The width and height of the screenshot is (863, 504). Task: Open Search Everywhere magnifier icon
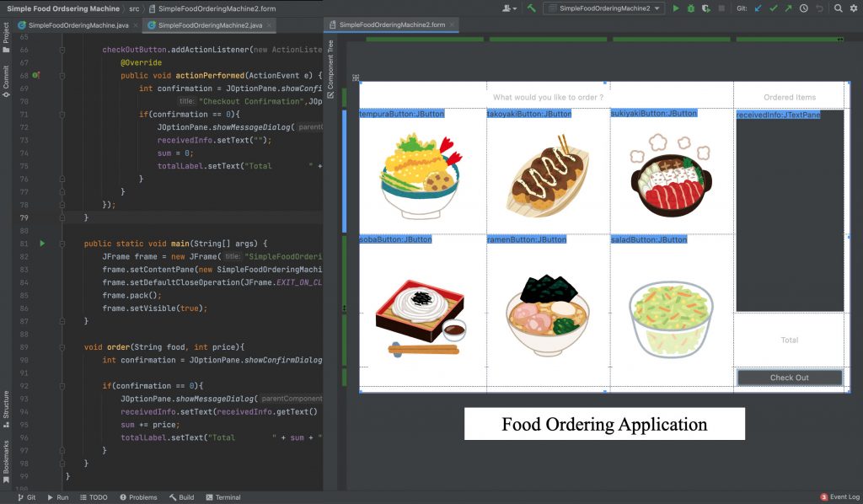coord(839,8)
